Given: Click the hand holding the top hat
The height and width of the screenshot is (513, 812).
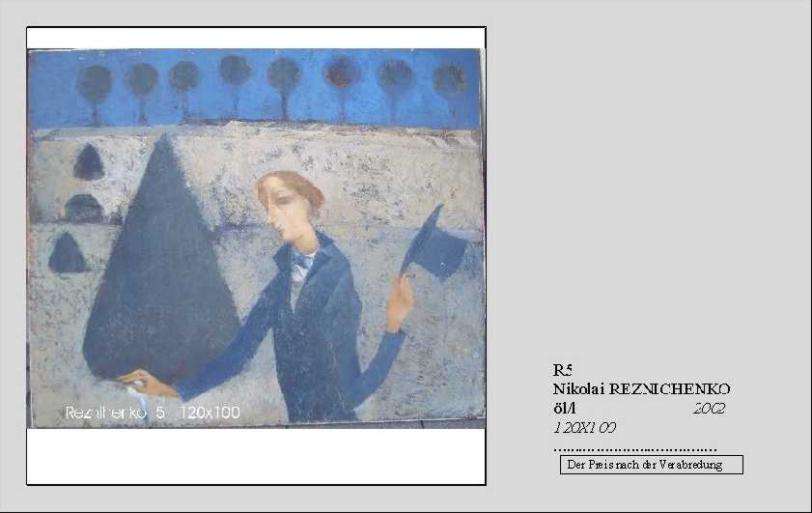Looking at the screenshot, I should click(400, 301).
